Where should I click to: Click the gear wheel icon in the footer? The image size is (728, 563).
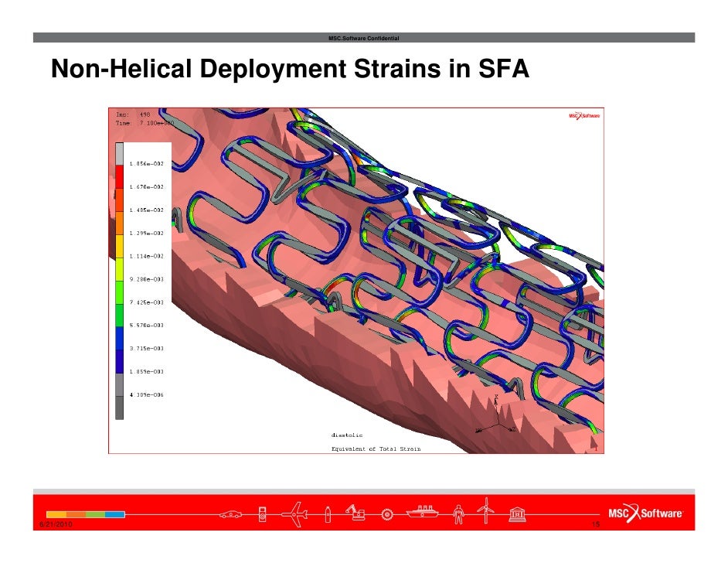pos(386,515)
